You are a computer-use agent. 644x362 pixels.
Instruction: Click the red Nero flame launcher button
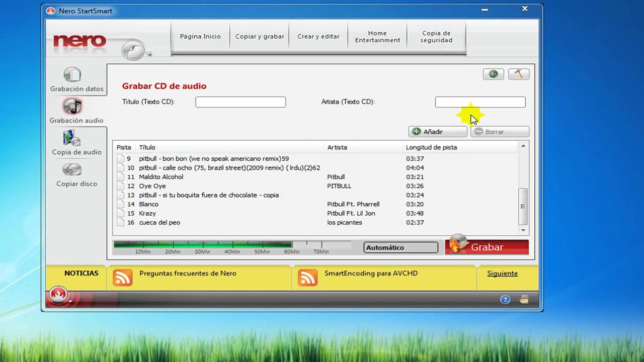(58, 295)
